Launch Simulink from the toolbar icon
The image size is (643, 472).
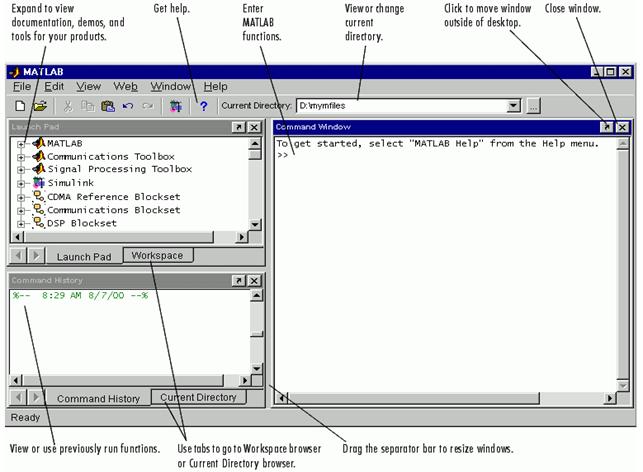tap(176, 105)
